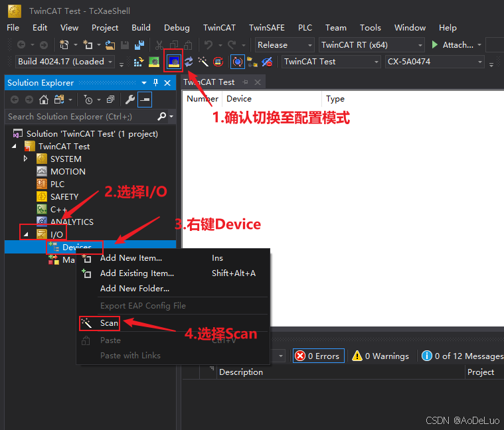Select MOTION tree node

click(x=61, y=171)
